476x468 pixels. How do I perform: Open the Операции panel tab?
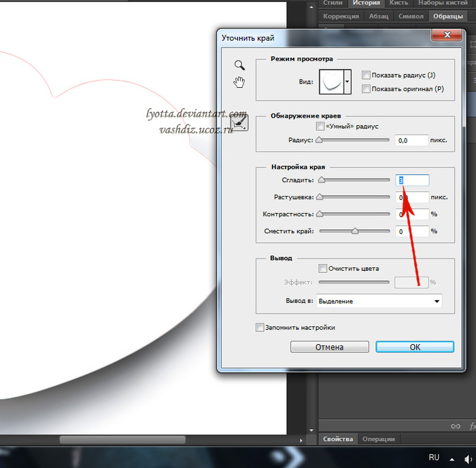click(379, 439)
